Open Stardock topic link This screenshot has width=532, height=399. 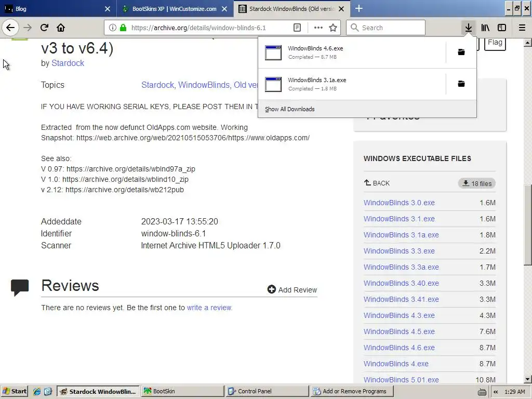click(158, 85)
